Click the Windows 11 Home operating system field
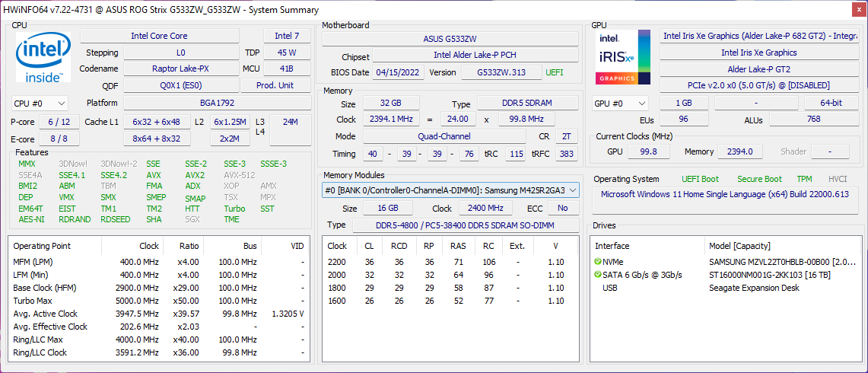The image size is (868, 373). click(x=724, y=194)
